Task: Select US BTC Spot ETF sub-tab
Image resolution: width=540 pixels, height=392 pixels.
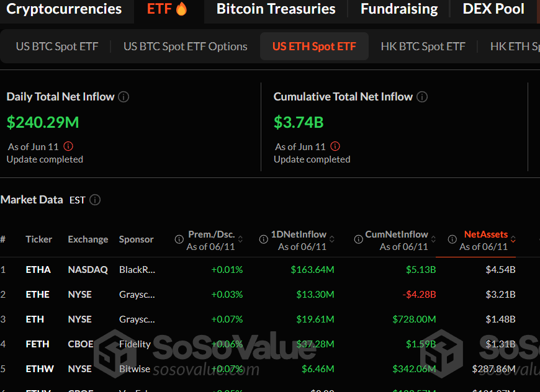Action: pyautogui.click(x=57, y=47)
